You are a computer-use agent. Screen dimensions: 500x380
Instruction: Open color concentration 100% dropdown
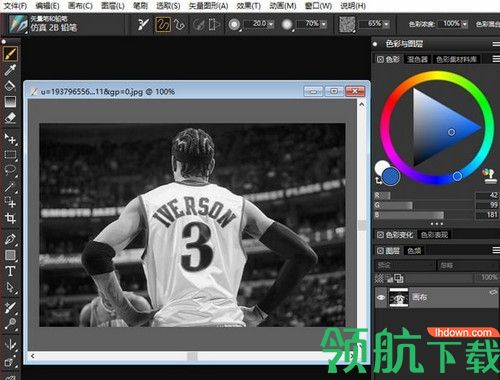click(464, 24)
